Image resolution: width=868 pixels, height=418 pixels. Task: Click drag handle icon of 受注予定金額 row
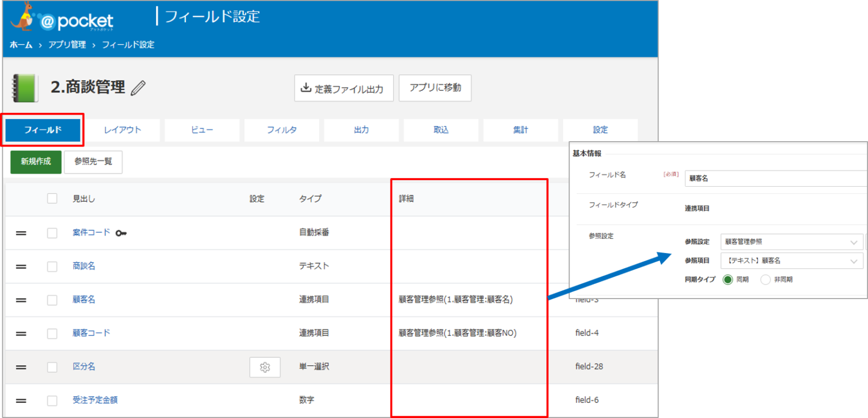(x=21, y=401)
